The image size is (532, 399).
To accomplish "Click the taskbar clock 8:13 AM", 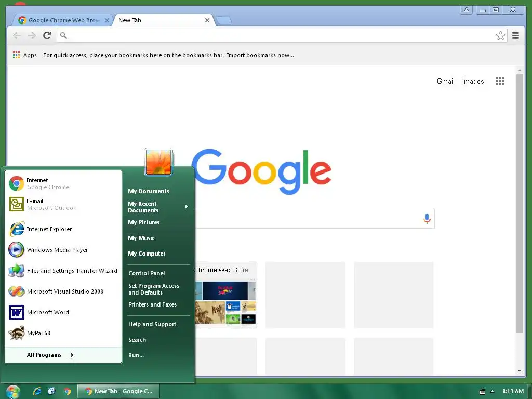I will click(513, 391).
